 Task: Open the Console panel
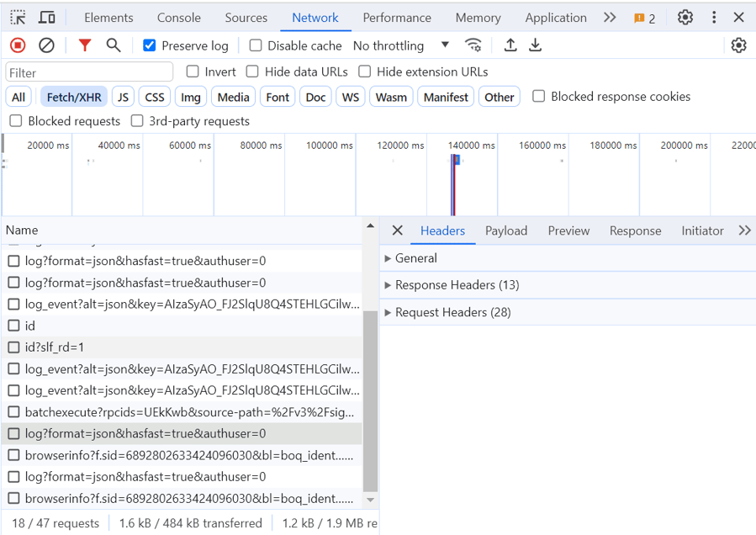click(178, 17)
